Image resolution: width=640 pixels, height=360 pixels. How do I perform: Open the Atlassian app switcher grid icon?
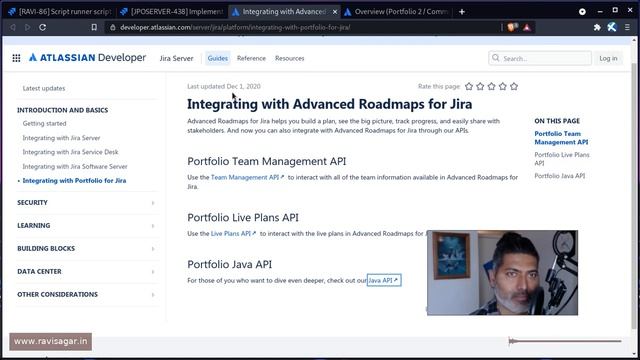coord(16,58)
